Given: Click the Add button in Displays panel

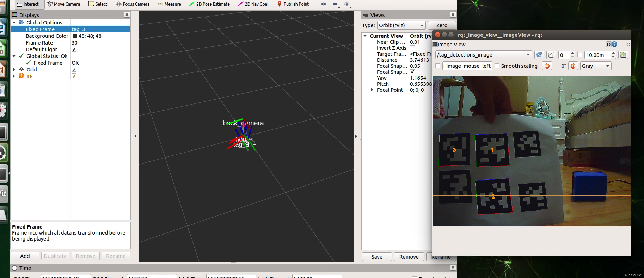Looking at the screenshot, I should click(x=25, y=256).
